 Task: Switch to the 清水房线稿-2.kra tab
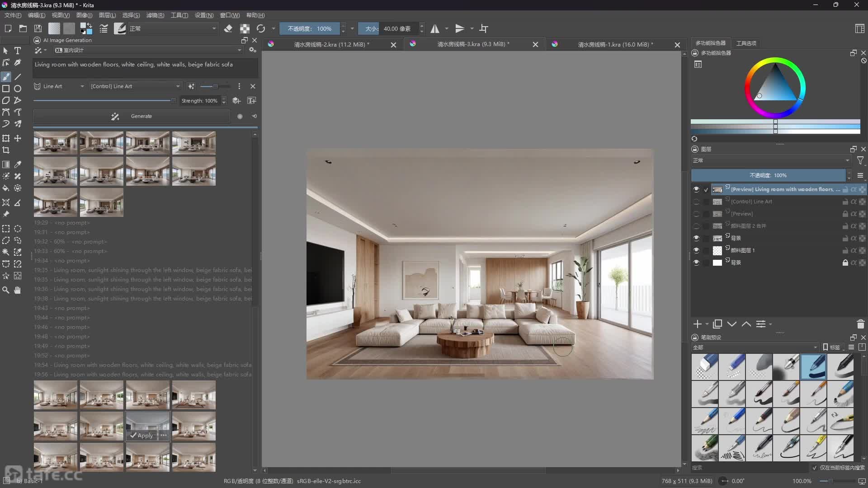(331, 44)
